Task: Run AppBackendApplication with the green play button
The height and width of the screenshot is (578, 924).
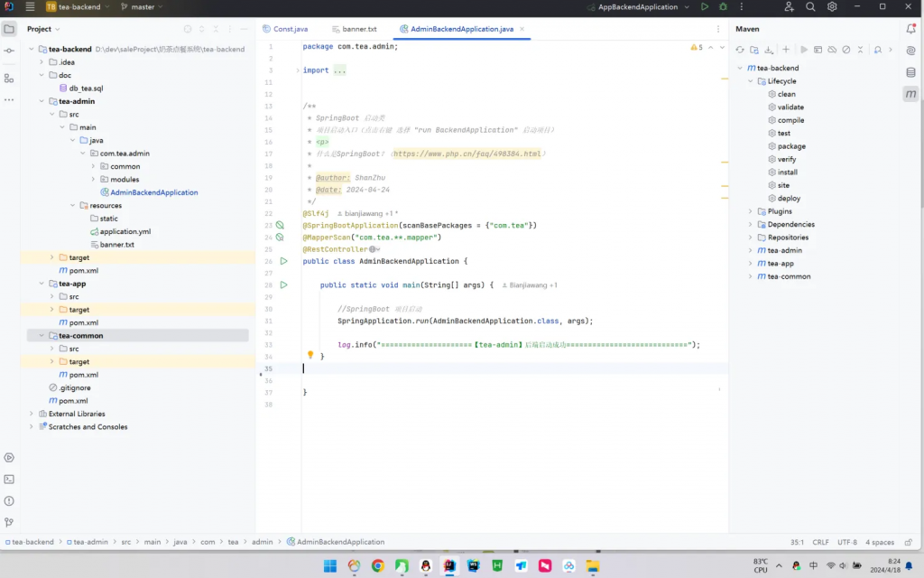Action: point(705,7)
